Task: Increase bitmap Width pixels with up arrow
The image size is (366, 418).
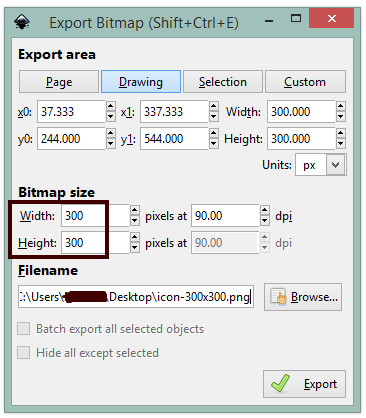Action: pos(134,210)
